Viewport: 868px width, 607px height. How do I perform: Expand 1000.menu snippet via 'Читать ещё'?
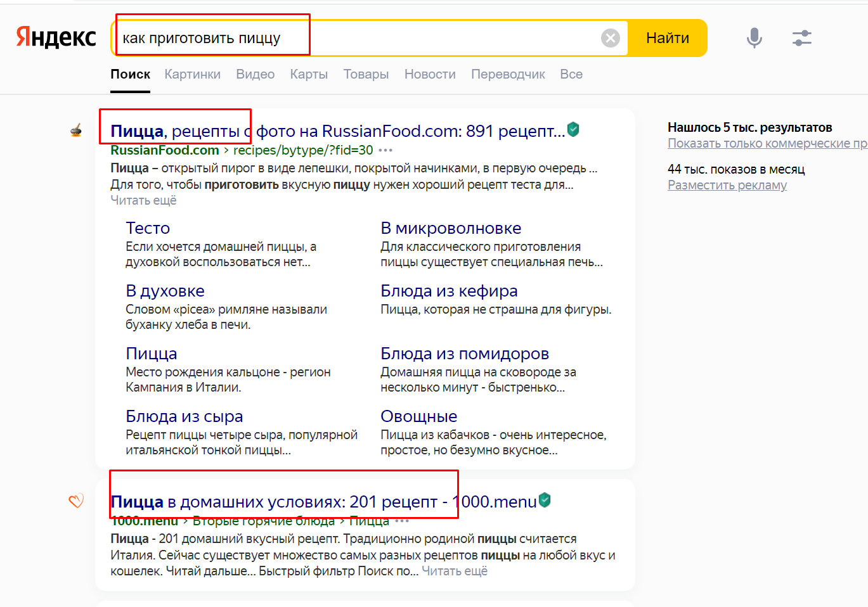[x=455, y=571]
